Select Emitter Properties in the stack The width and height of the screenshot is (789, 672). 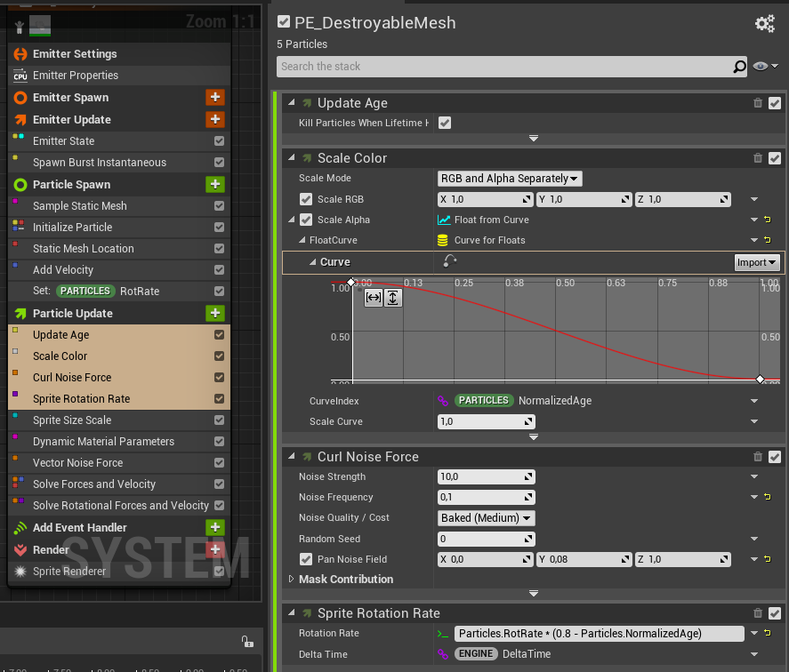(76, 76)
